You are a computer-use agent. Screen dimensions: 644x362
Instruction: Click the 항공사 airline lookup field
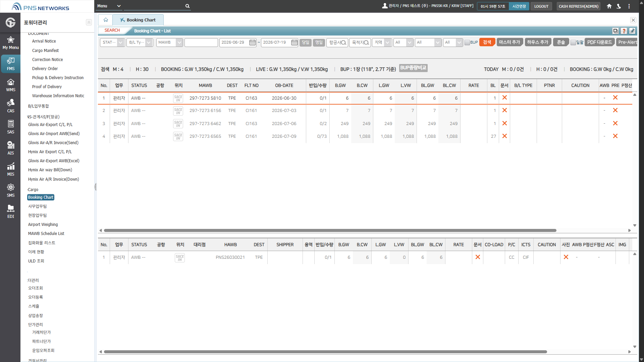point(337,43)
